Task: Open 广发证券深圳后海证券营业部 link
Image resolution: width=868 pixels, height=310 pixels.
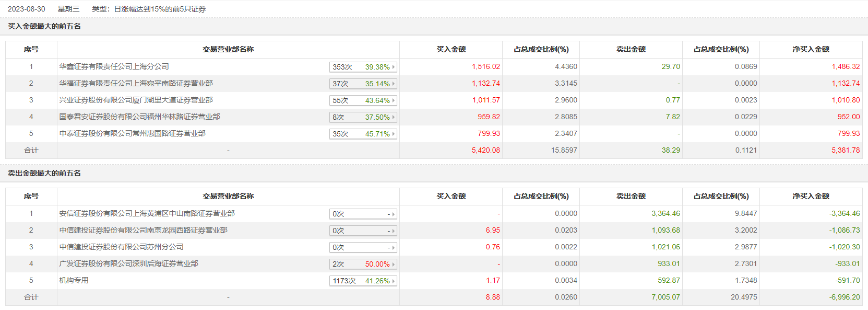Action: [128, 263]
